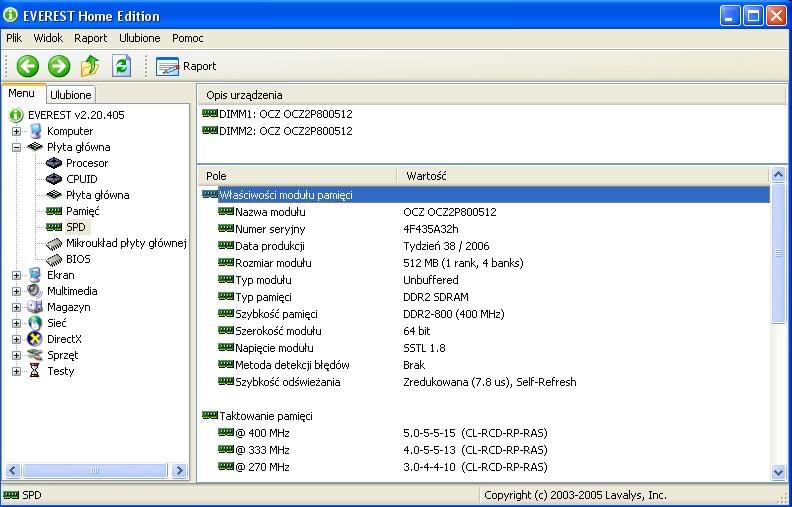Select the Numer seryjny row
This screenshot has height=507, width=792.
click(x=485, y=229)
